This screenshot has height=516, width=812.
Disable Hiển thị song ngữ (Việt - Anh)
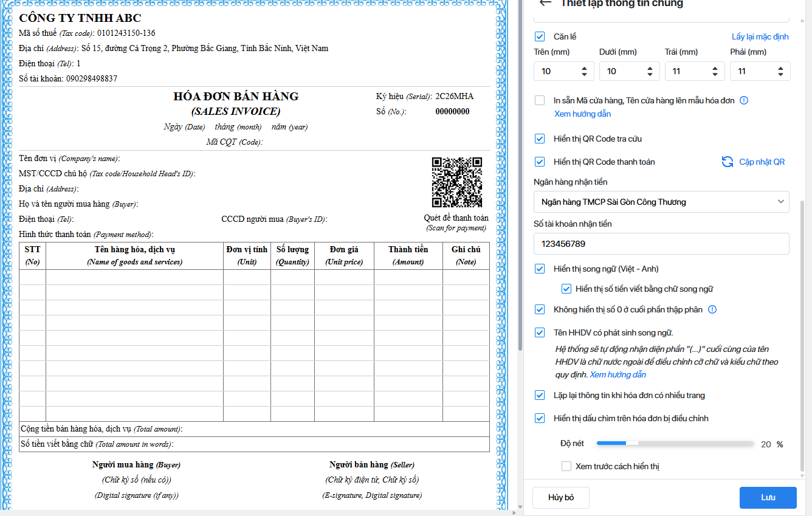click(x=540, y=269)
